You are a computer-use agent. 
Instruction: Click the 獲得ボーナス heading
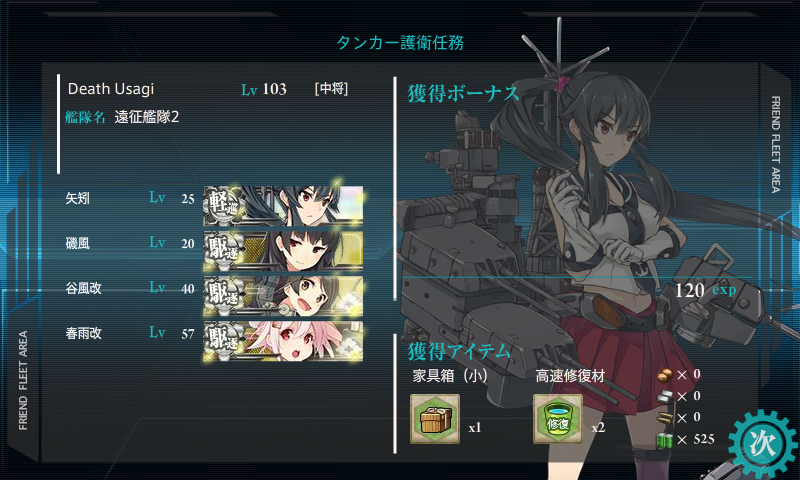(463, 94)
